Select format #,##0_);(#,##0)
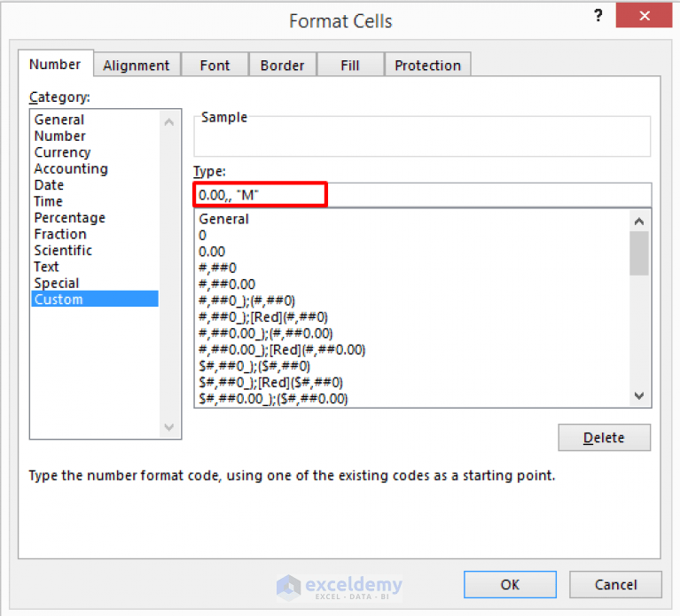Viewport: 680px width, 616px height. (x=412, y=300)
